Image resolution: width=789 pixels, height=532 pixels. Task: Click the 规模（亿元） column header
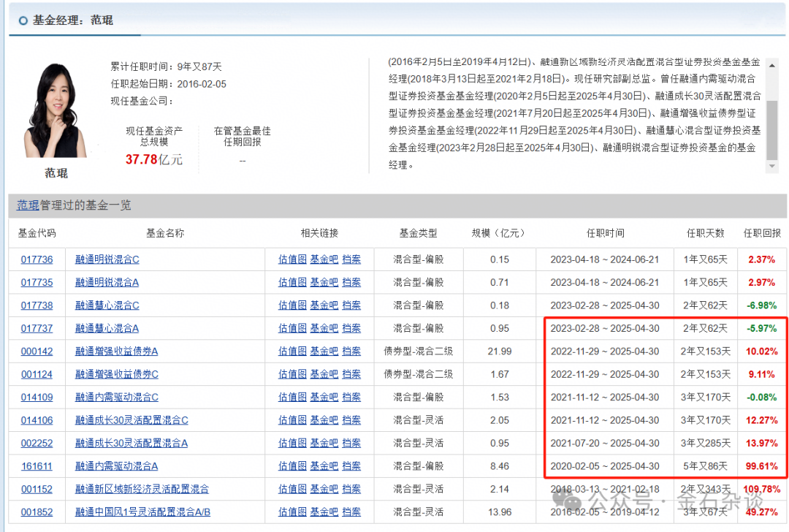tap(499, 233)
